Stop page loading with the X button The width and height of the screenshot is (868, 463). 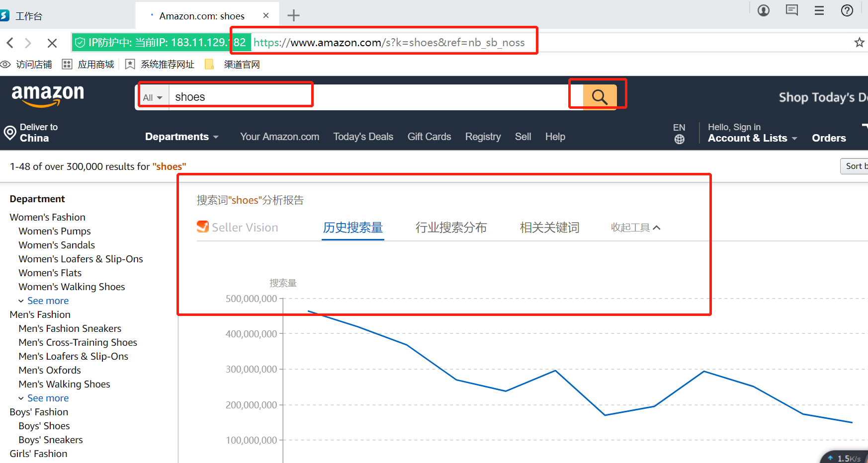tap(52, 43)
